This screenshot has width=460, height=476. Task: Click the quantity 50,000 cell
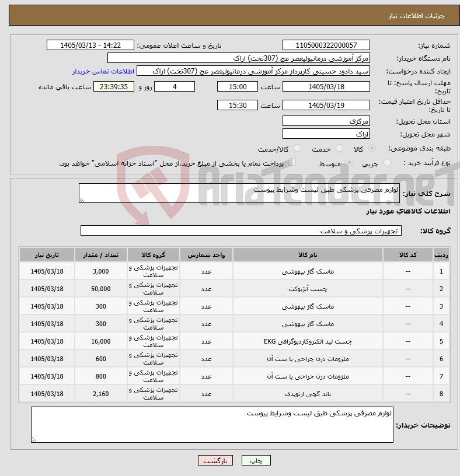click(101, 289)
